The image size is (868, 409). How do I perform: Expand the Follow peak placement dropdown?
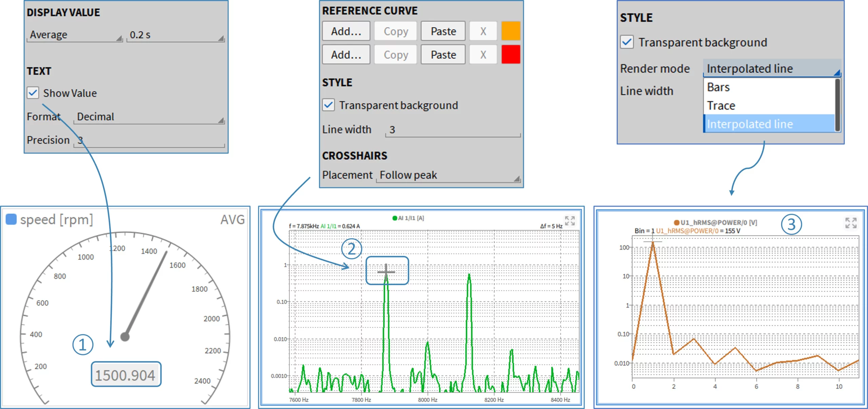448,175
